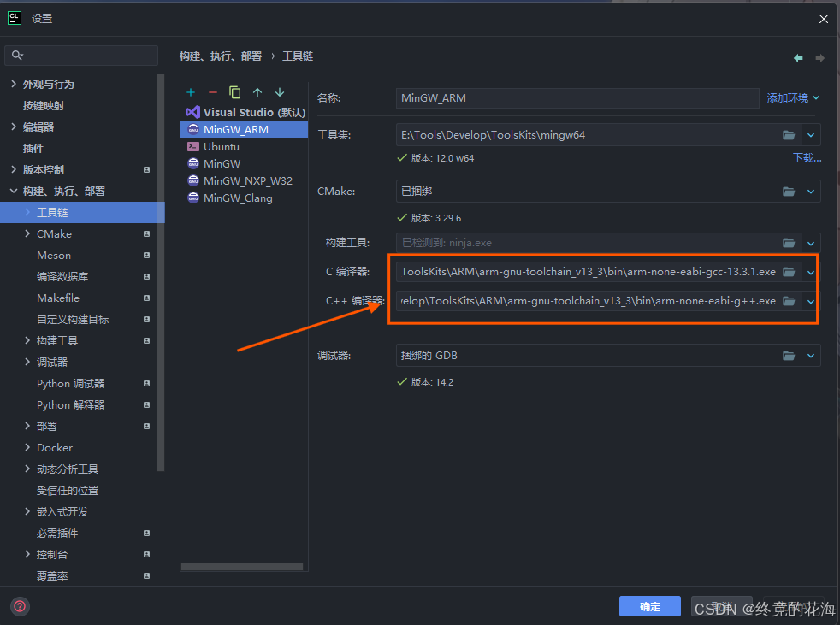Click project-level marker next to 版本控制

click(x=146, y=170)
